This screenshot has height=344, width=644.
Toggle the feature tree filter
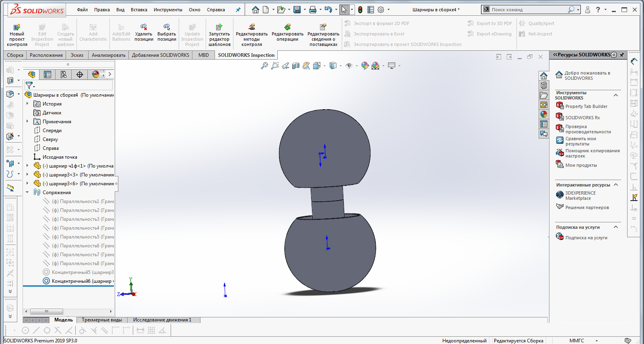(29, 85)
